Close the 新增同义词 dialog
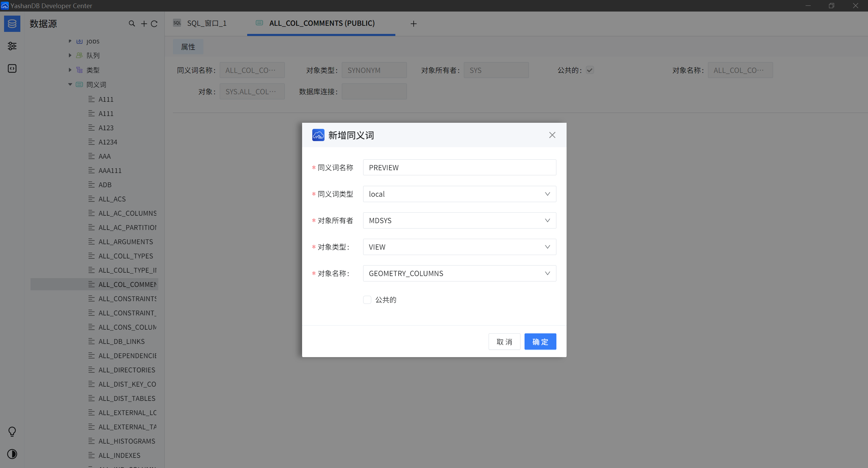868x468 pixels. coord(552,135)
